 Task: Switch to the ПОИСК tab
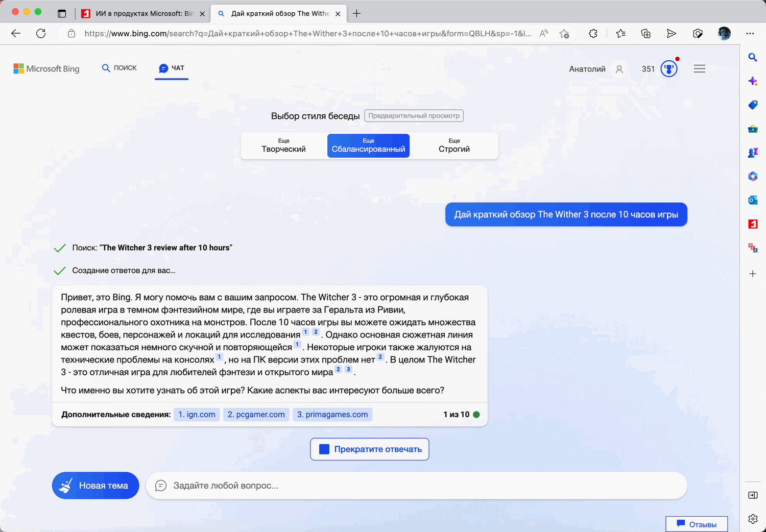(x=119, y=68)
